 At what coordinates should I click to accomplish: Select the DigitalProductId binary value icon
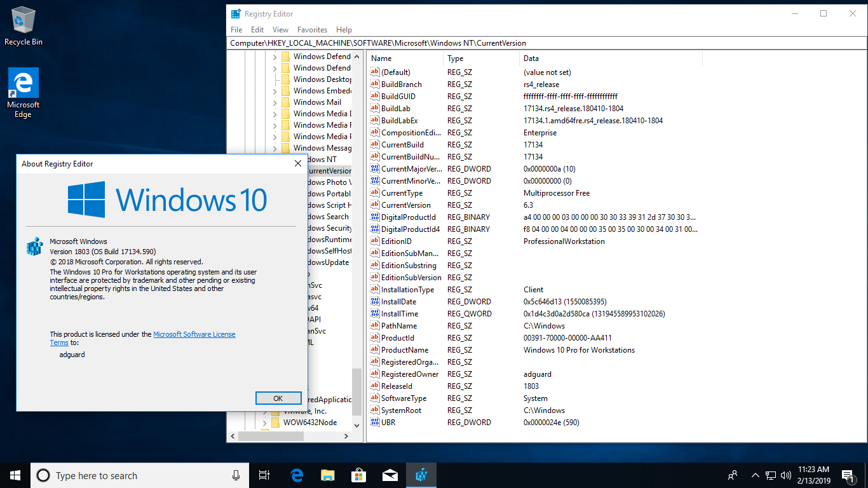click(374, 217)
